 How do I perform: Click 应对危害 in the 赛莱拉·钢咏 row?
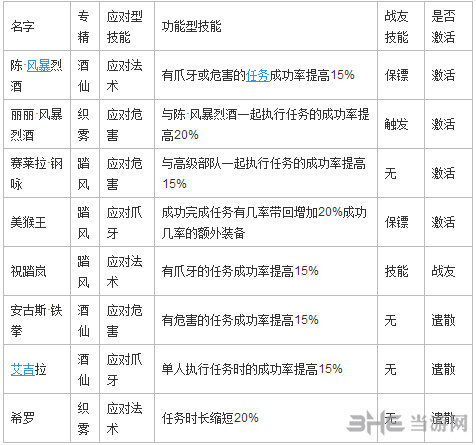[125, 173]
